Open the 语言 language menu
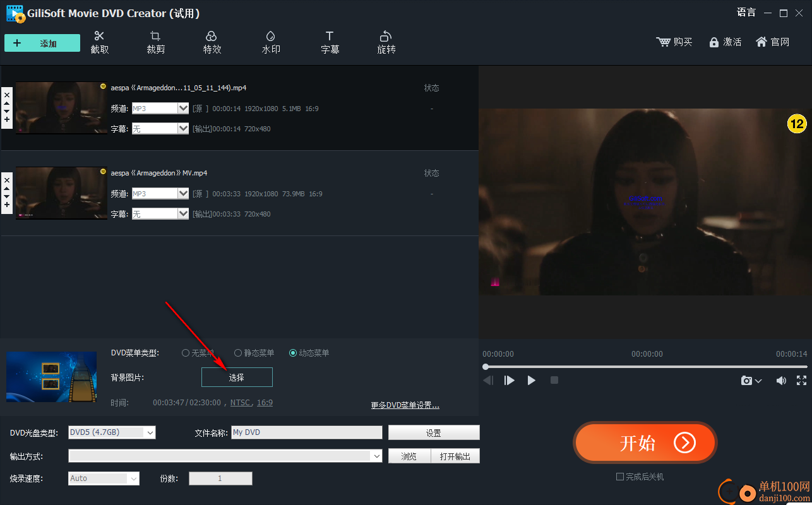Viewport: 812px width, 505px height. (746, 13)
